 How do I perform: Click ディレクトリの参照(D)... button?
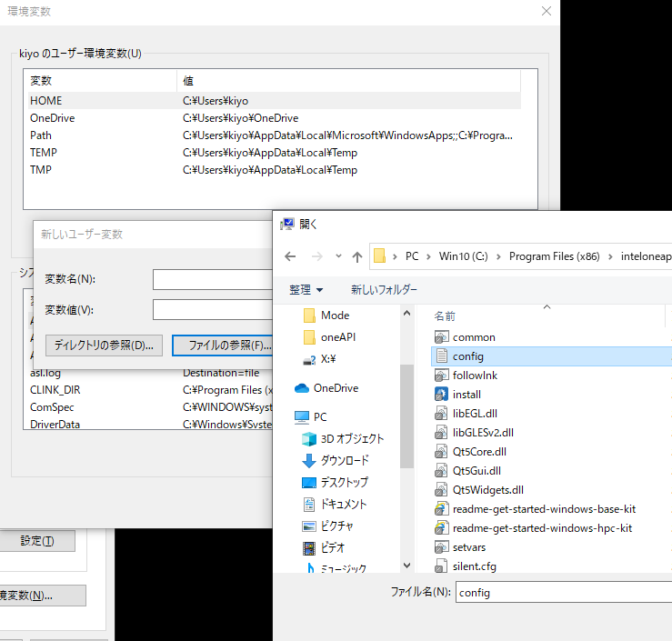point(104,346)
